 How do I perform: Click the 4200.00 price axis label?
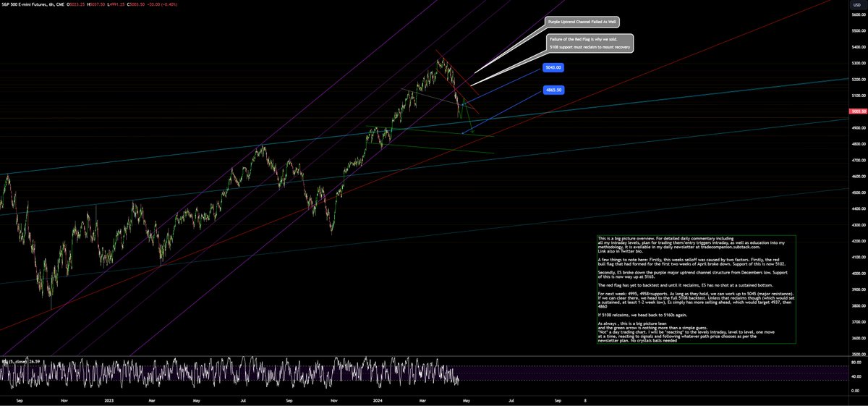click(x=858, y=241)
